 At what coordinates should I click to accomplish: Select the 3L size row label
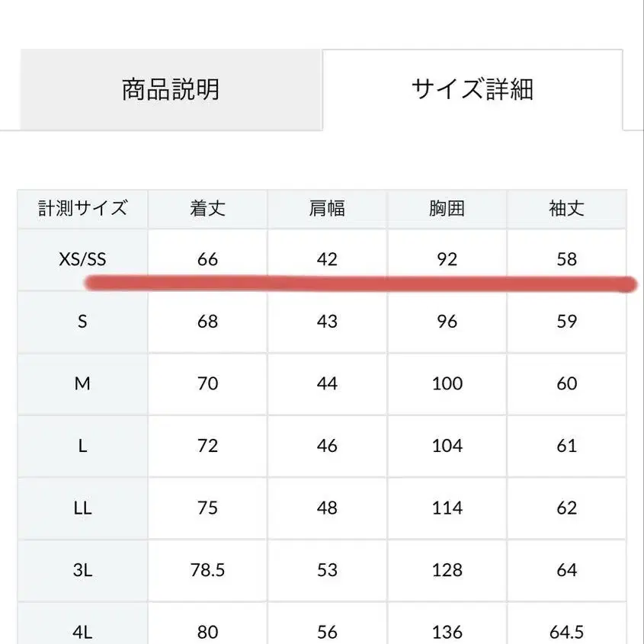point(82,570)
